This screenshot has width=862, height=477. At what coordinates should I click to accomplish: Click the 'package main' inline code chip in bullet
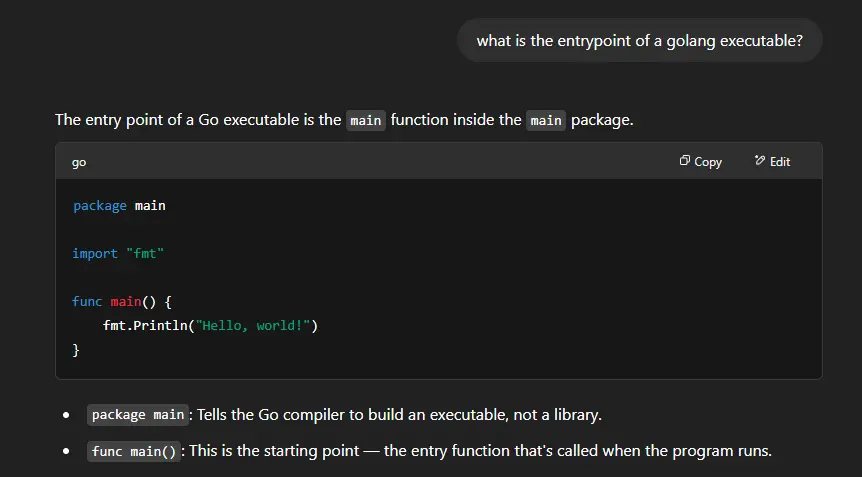pos(138,415)
